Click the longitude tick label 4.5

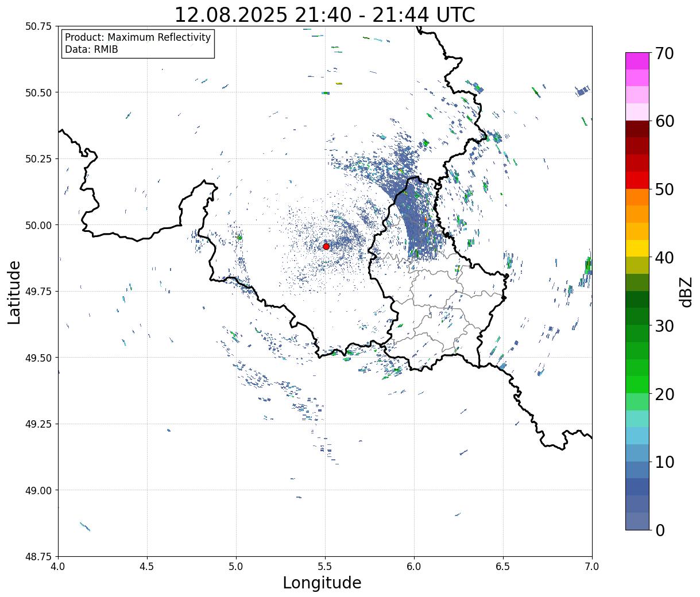(x=147, y=567)
